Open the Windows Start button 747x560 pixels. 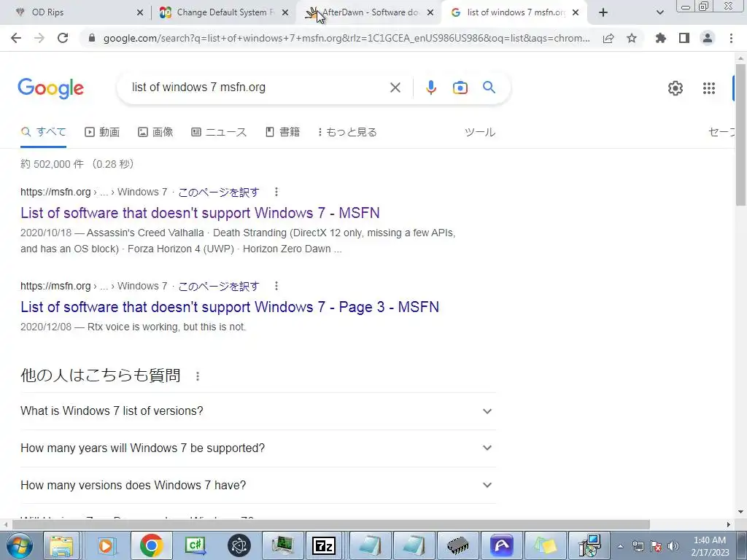(20, 545)
